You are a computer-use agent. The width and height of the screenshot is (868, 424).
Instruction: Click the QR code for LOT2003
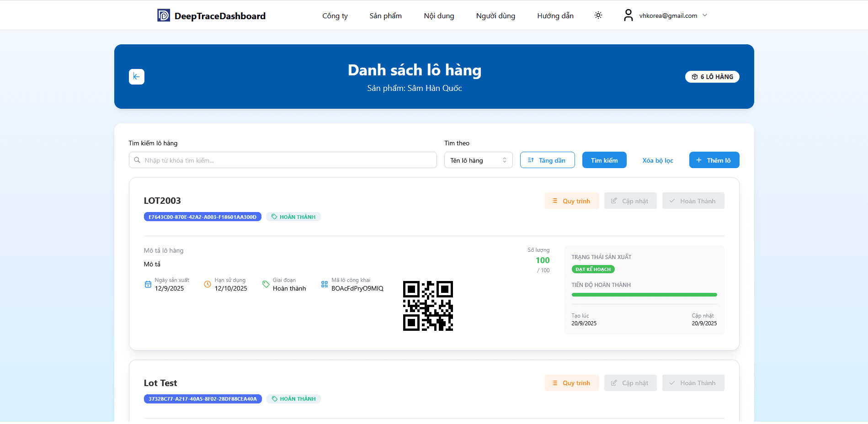pos(428,306)
